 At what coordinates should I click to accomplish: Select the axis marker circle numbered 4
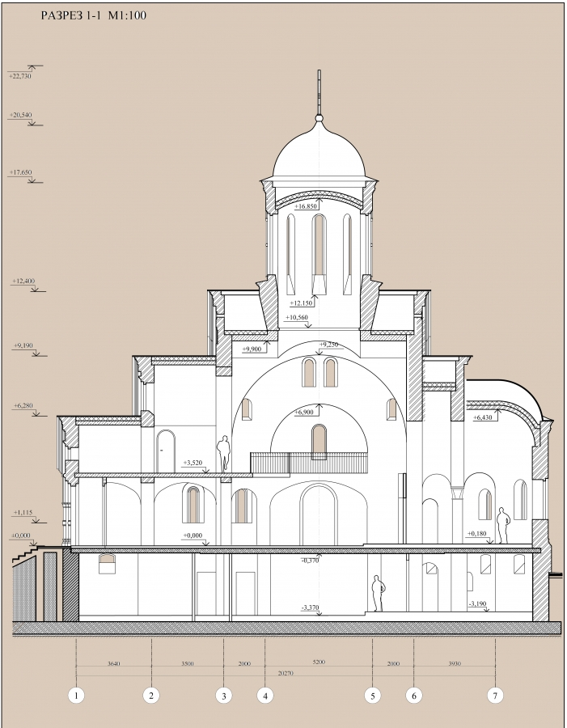(x=265, y=695)
